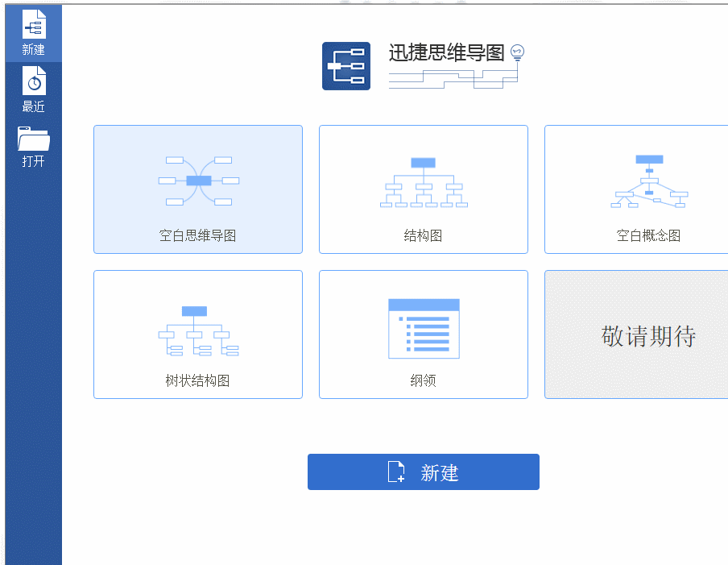Viewport: 728px width, 565px height.
Task: Choose the 树状结构图 tree diagram icon
Action: [x=198, y=330]
